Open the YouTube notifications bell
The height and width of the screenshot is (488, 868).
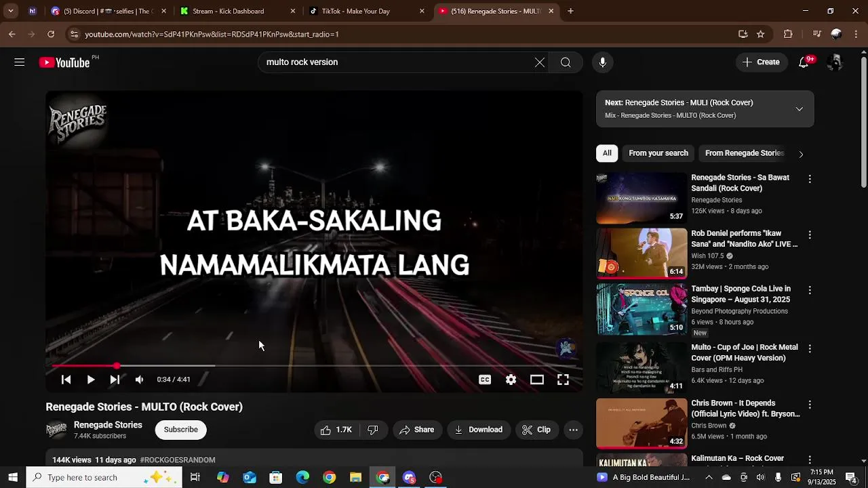click(x=804, y=62)
